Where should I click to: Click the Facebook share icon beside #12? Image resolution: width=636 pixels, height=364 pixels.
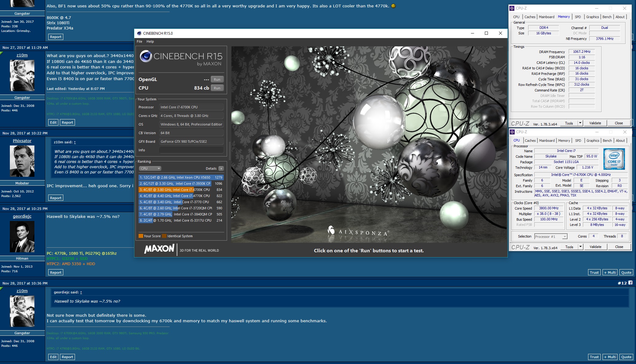click(x=630, y=283)
